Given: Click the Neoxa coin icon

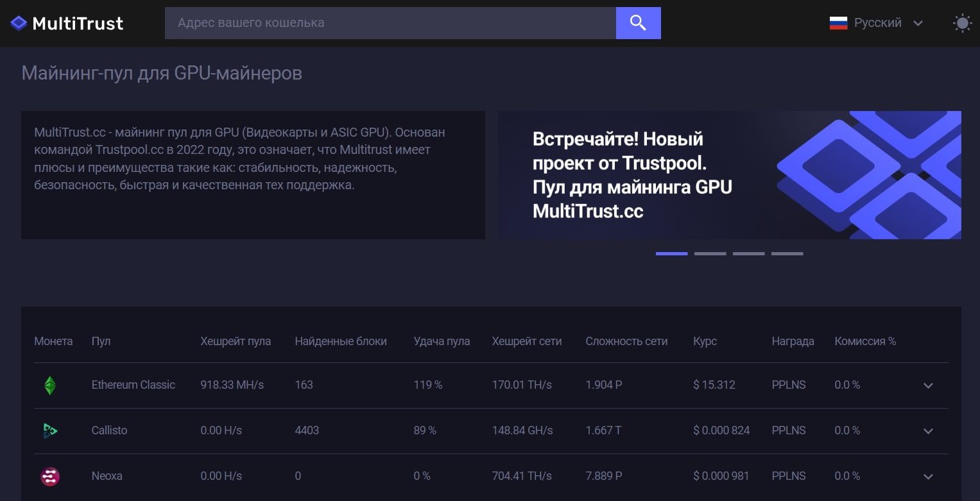Looking at the screenshot, I should (x=50, y=477).
